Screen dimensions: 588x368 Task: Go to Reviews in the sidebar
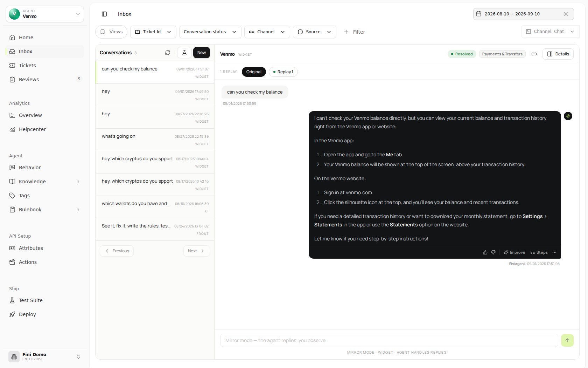point(45,80)
